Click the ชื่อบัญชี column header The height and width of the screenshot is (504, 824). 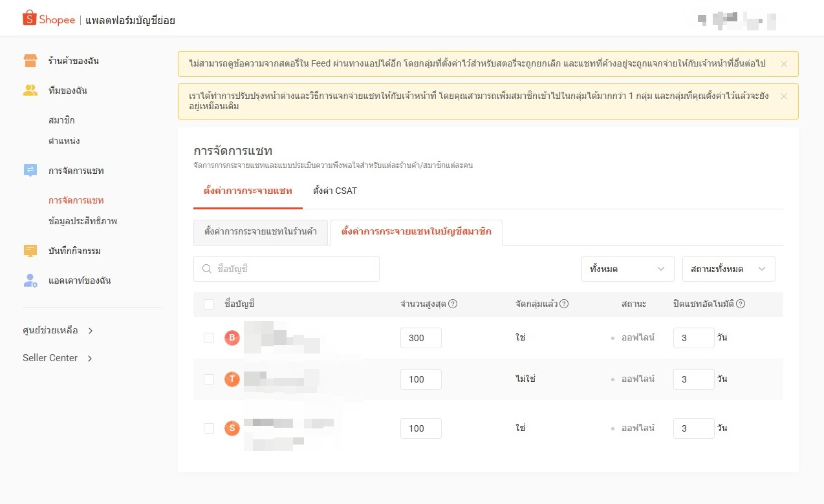pos(240,304)
